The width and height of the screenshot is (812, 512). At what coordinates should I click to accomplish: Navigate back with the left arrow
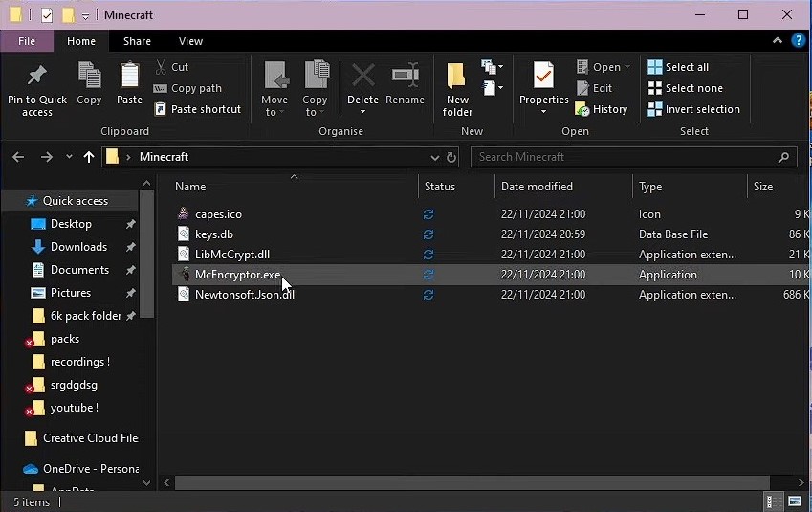point(18,157)
